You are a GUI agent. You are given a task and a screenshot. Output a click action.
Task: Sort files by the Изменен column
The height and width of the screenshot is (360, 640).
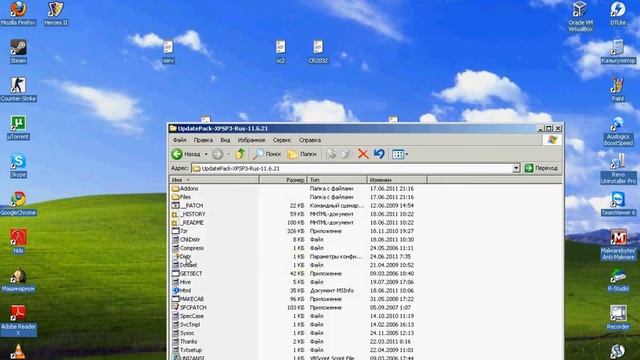click(x=397, y=180)
